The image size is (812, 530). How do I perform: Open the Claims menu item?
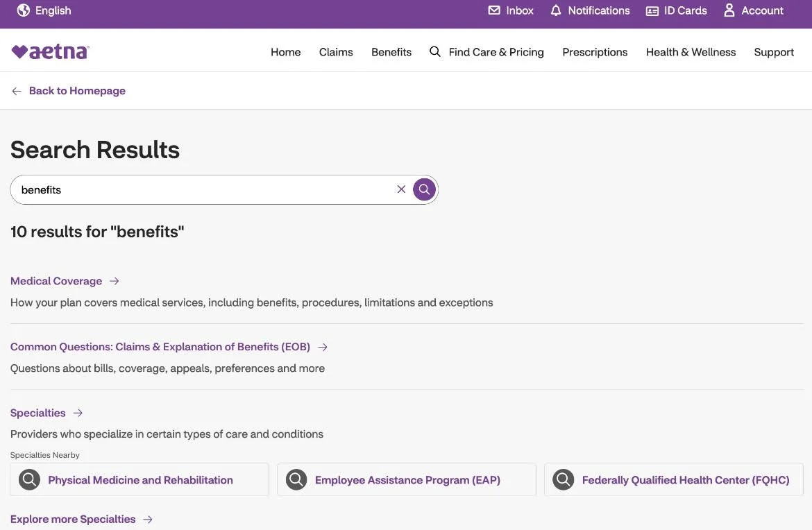336,52
